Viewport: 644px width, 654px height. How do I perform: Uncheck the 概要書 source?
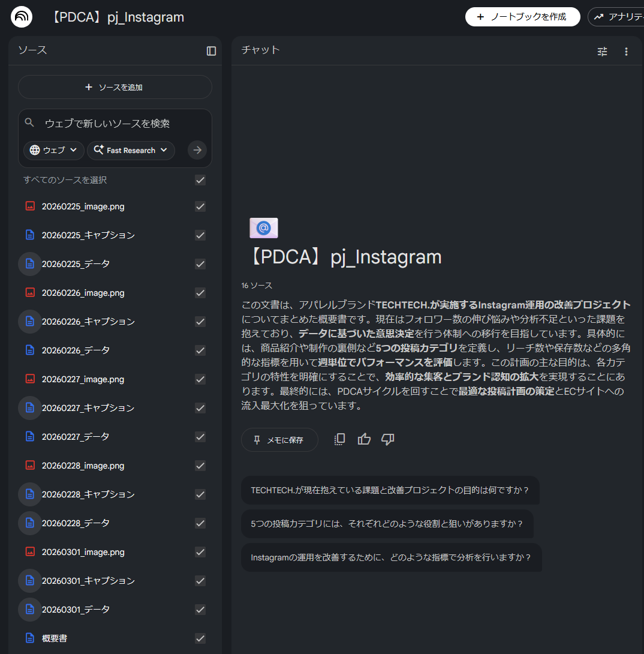(200, 638)
